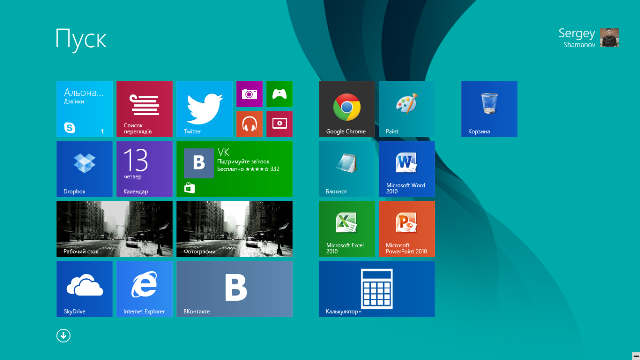This screenshot has height=360, width=640.
Task: Click the zoom-out minus button in corner
Action: pyautogui.click(x=636, y=356)
